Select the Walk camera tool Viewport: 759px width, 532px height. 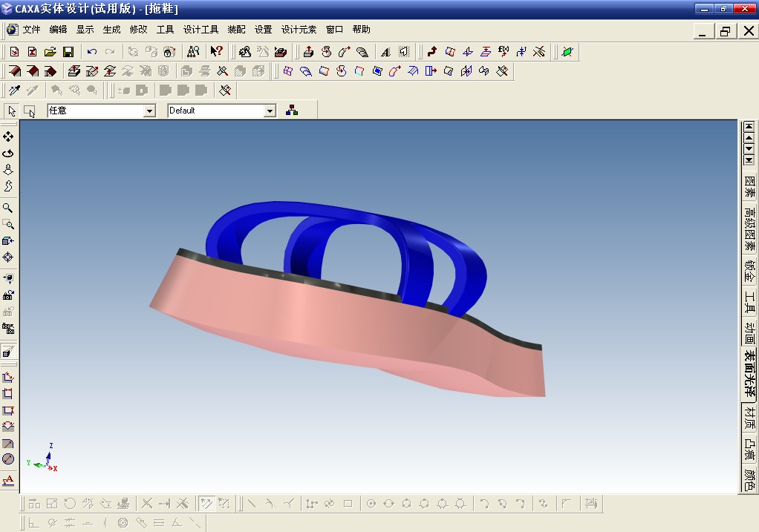8,186
